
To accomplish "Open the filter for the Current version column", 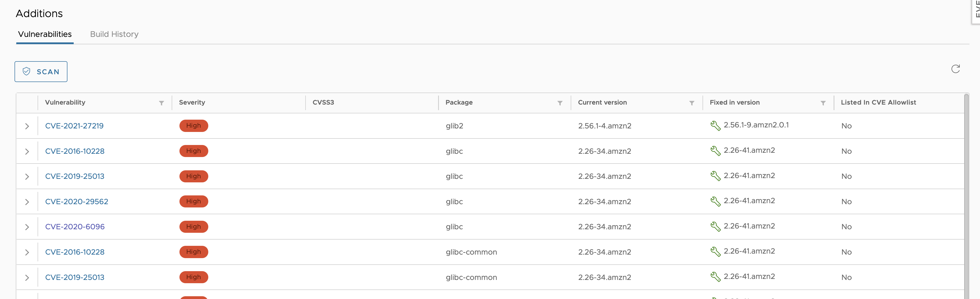I will [x=692, y=103].
